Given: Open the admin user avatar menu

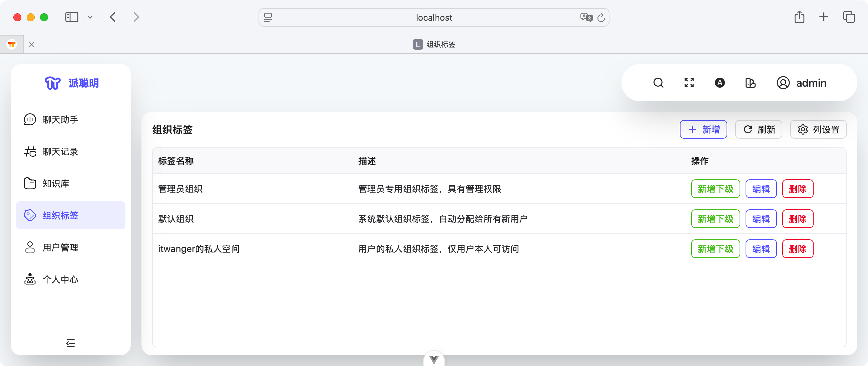Looking at the screenshot, I should [x=801, y=83].
